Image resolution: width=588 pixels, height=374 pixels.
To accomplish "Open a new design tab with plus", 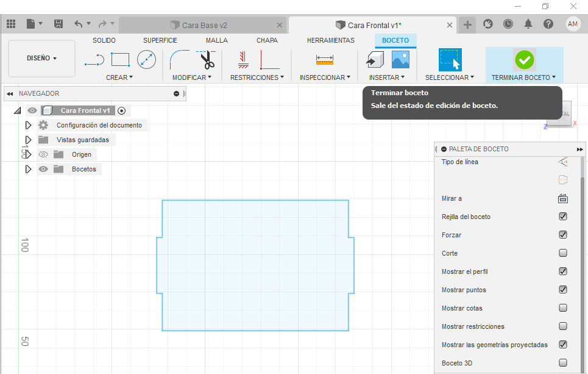I will pos(467,25).
